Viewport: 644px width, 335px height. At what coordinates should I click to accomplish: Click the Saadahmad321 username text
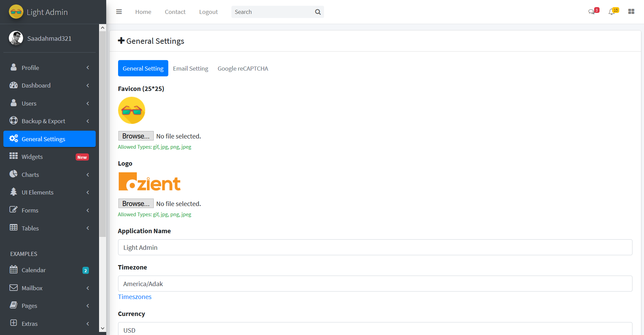(x=50, y=39)
